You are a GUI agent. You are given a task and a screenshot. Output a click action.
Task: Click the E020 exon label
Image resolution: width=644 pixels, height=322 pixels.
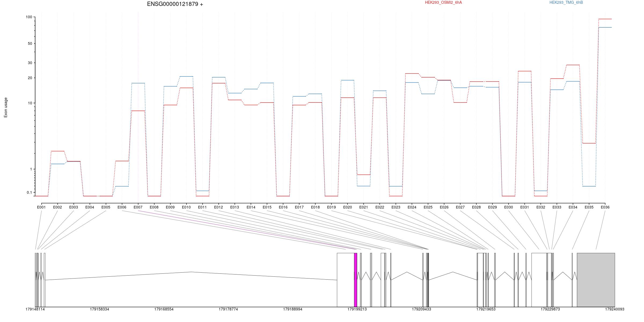tap(347, 207)
